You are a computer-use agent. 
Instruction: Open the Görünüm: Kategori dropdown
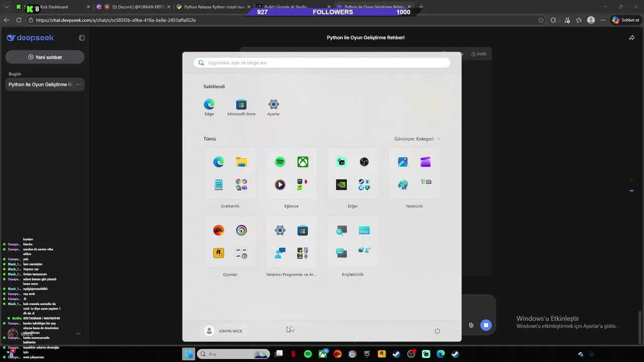[x=417, y=139]
